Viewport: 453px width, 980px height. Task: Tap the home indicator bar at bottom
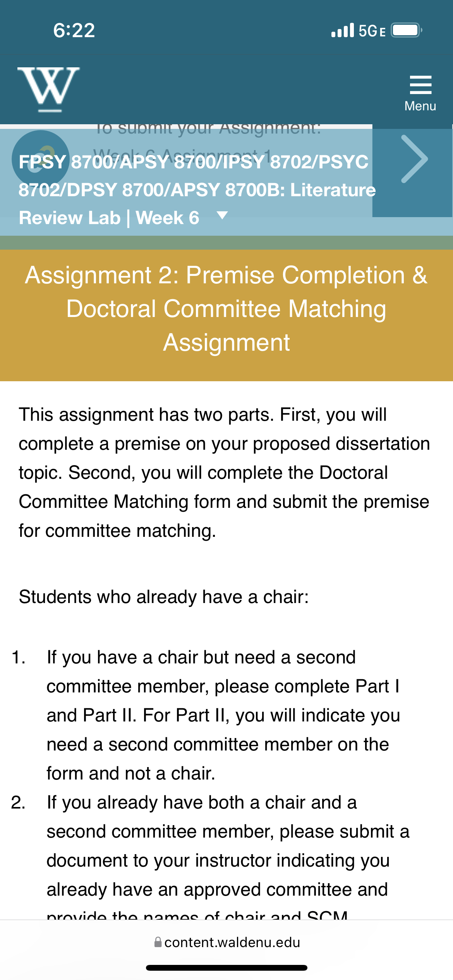pyautogui.click(x=226, y=968)
